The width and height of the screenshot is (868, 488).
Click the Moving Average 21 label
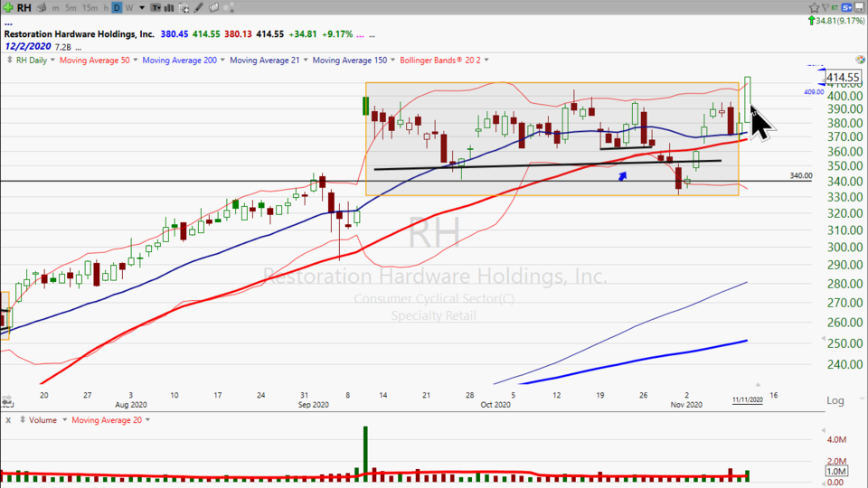[x=265, y=61]
